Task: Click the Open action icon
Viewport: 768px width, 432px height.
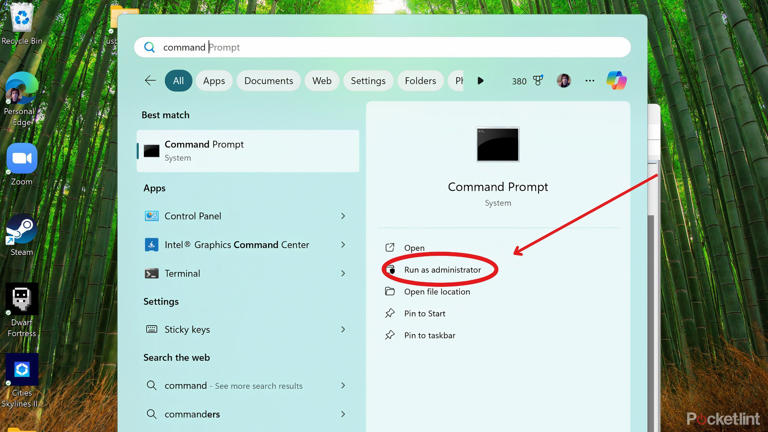Action: [390, 248]
